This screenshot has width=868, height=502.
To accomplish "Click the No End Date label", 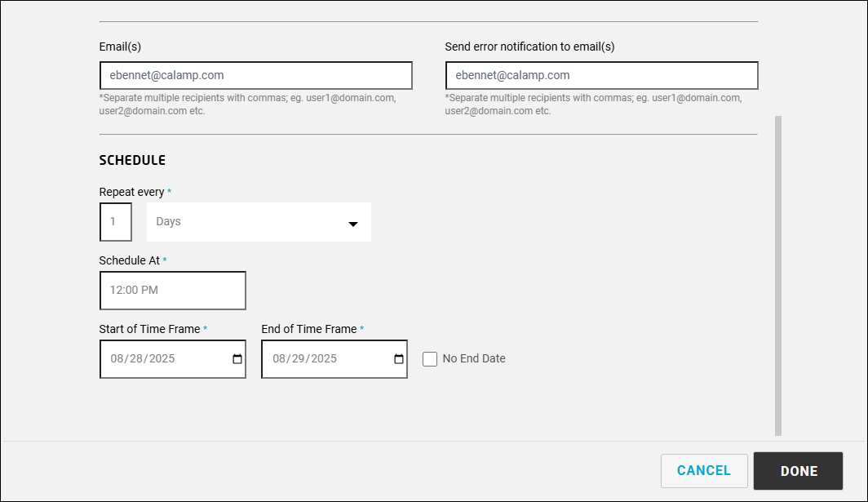I will [474, 358].
